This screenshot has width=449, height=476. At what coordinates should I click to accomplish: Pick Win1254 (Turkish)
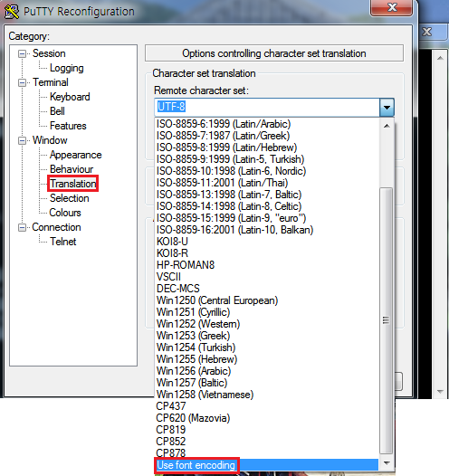(267, 347)
